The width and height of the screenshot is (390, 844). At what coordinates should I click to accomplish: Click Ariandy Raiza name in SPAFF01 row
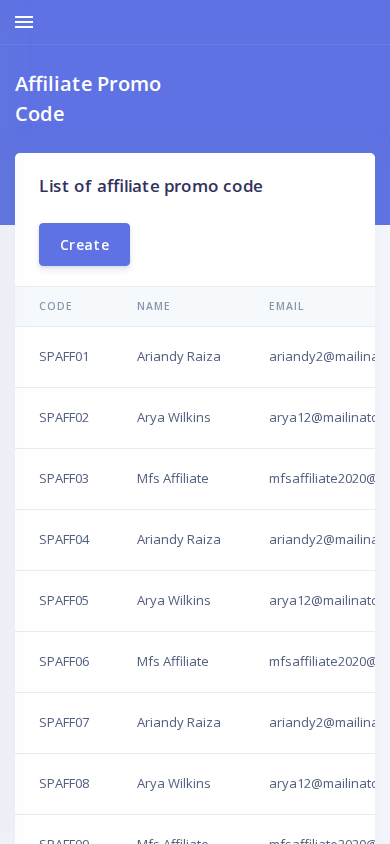179,356
